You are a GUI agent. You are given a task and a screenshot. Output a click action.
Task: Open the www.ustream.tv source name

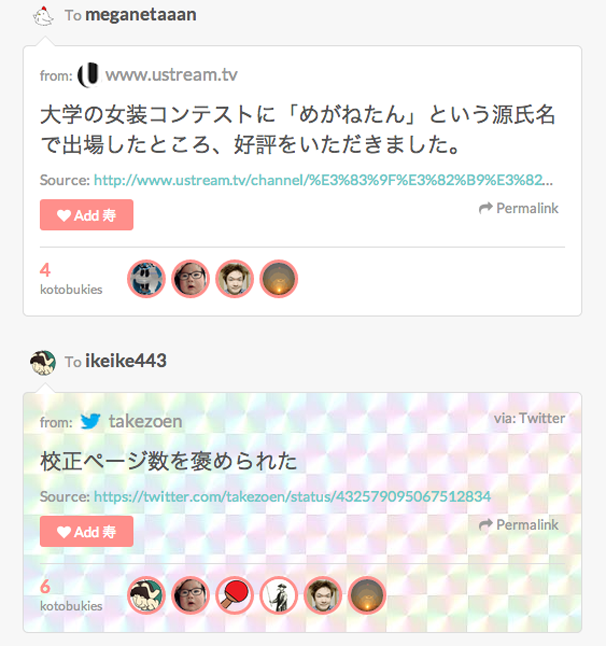(171, 75)
